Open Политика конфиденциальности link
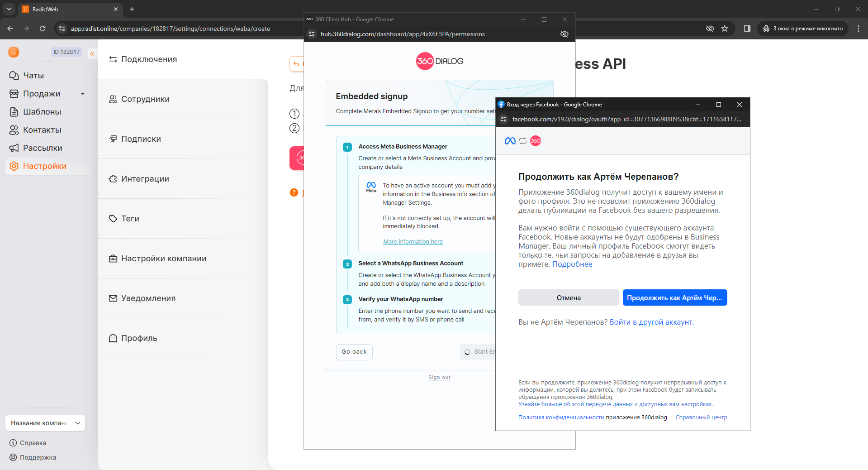Viewport: 868px width, 470px height. (561, 417)
